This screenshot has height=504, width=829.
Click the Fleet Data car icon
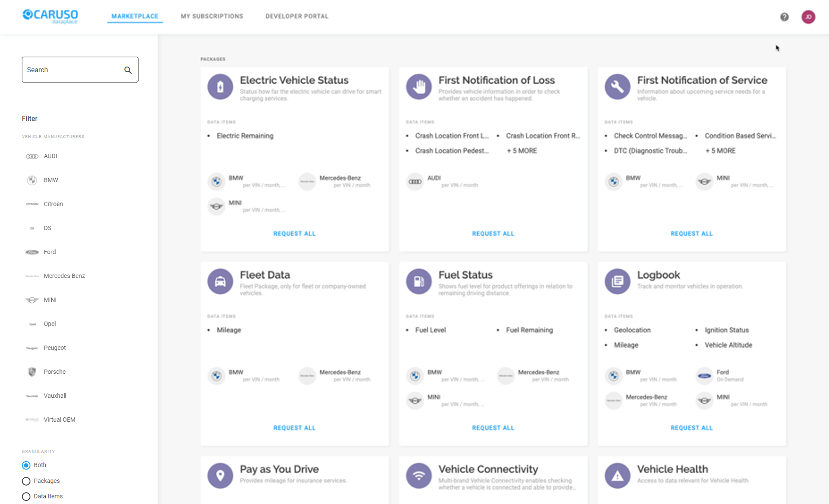click(220, 281)
